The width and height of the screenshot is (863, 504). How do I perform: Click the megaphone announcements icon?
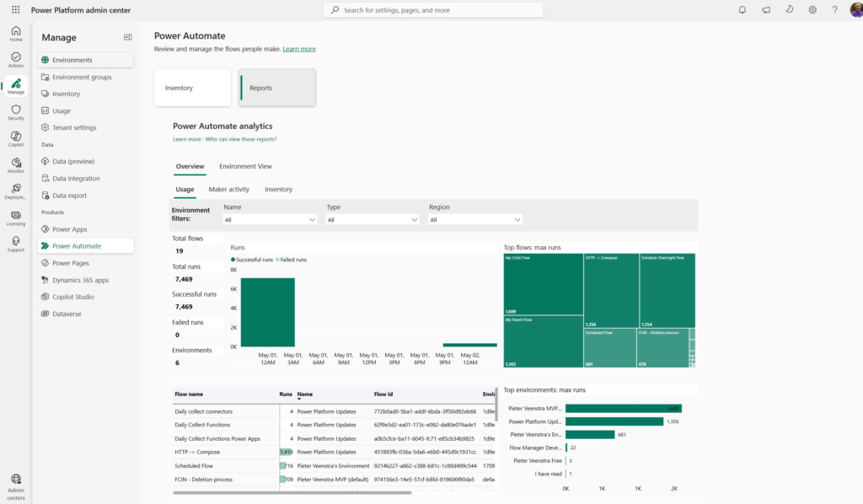tap(765, 10)
